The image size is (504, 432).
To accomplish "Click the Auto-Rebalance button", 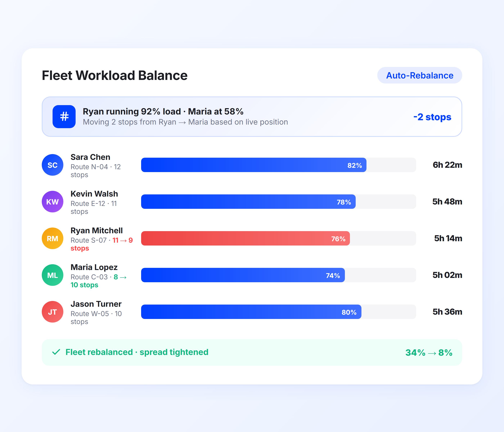I will tap(420, 75).
